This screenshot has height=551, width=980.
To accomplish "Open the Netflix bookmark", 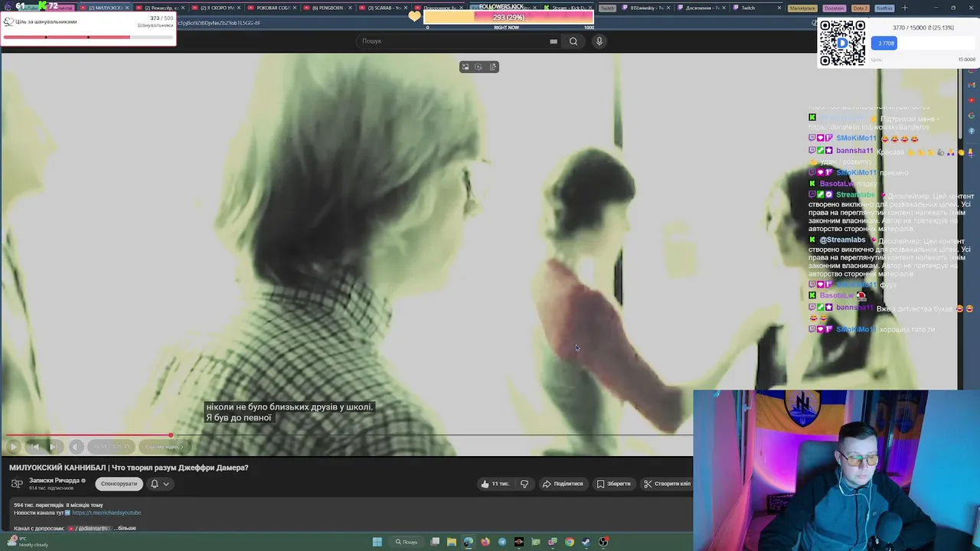I will point(884,8).
